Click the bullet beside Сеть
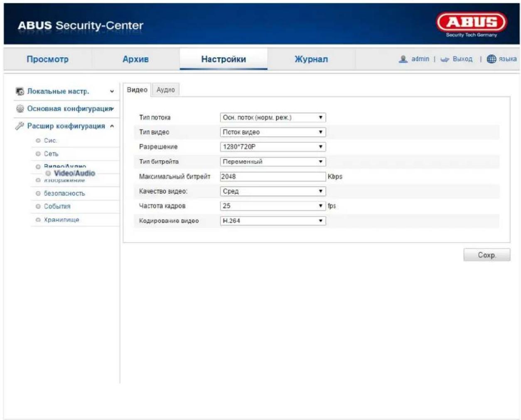521x420 pixels. pyautogui.click(x=38, y=154)
